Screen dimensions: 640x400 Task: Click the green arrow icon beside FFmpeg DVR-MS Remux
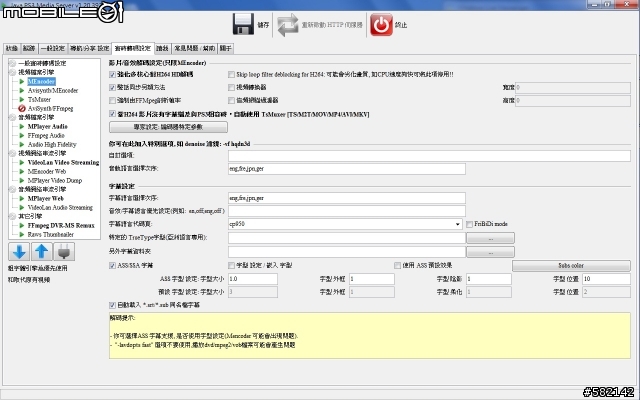click(22, 225)
